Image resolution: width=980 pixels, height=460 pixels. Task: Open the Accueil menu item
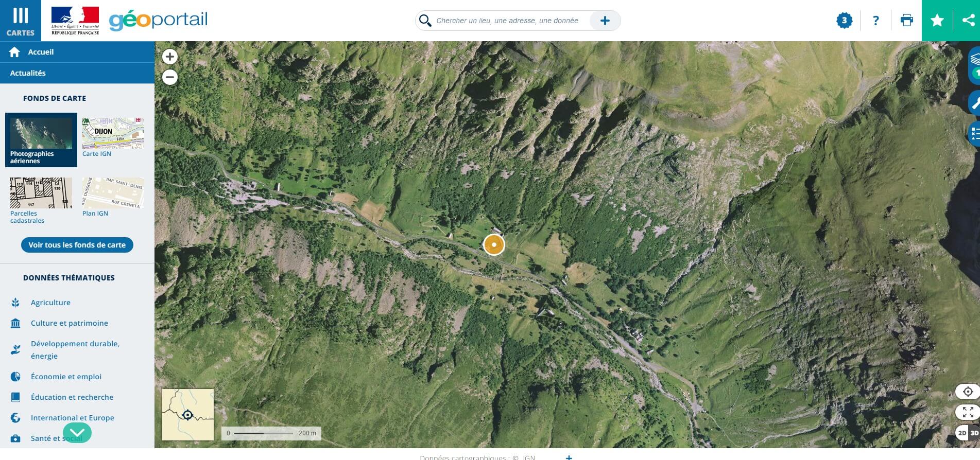41,52
